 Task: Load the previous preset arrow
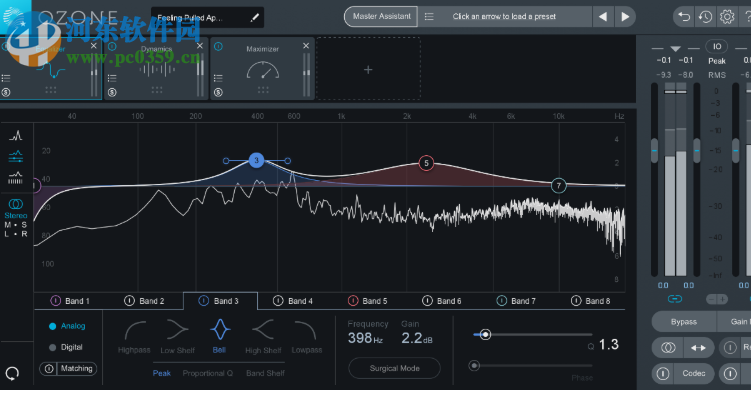603,17
